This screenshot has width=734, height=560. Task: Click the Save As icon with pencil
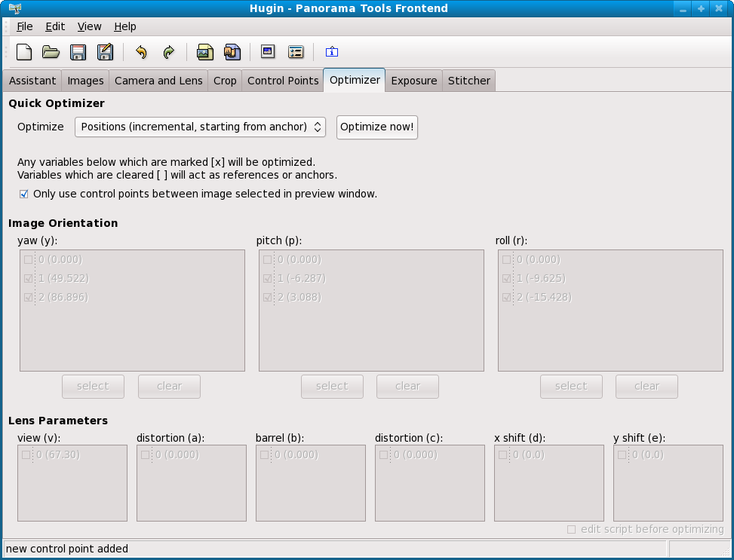[105, 52]
